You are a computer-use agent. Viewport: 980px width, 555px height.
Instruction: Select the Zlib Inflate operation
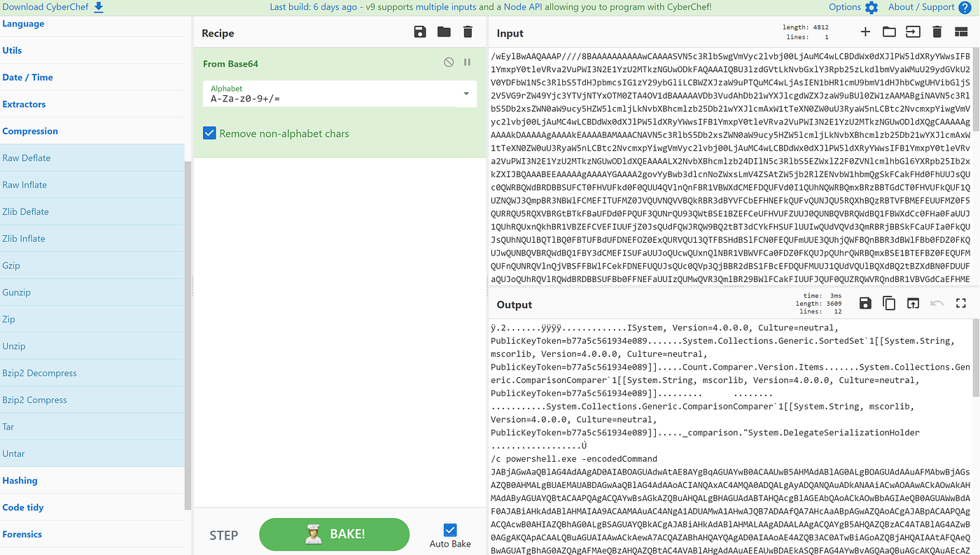(x=92, y=239)
